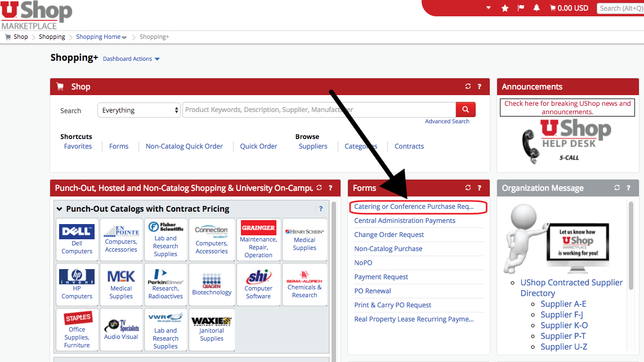Open the Grainger Maintenance, Repair catalog

[x=258, y=240]
